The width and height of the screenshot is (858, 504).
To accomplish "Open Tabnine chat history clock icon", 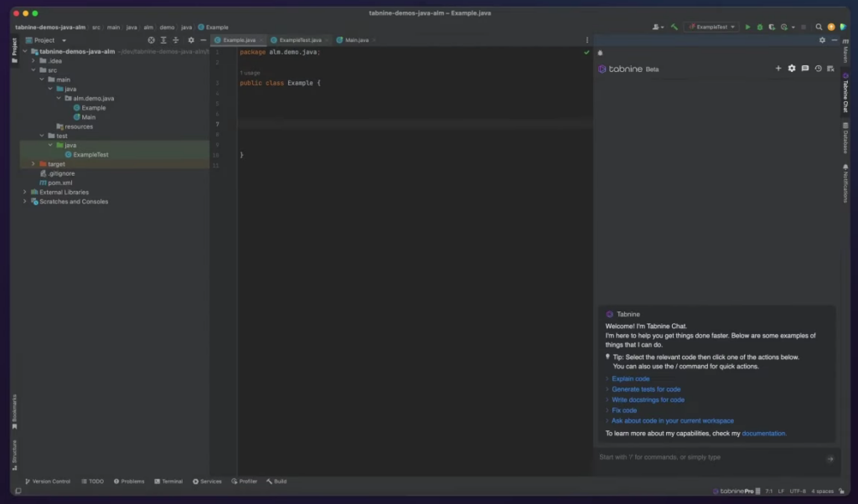I will tap(818, 69).
